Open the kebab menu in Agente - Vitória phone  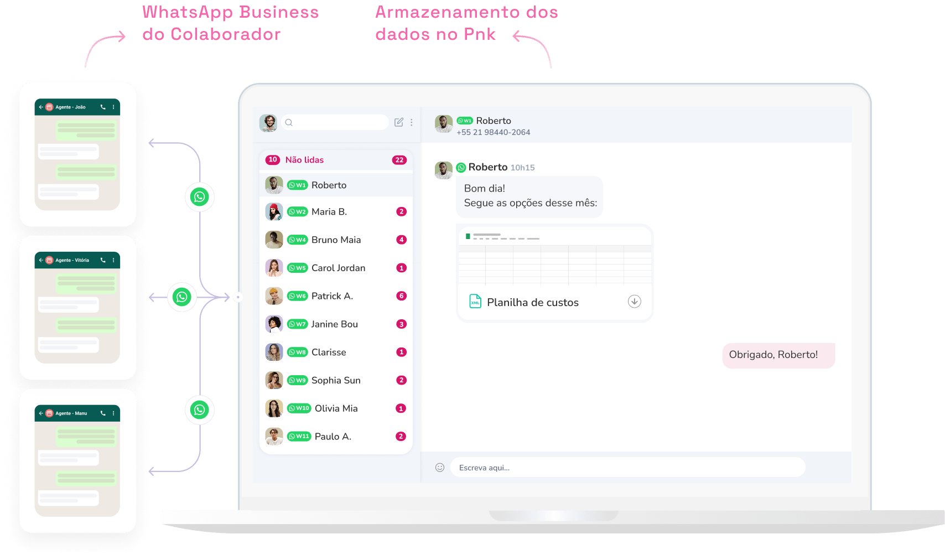tap(113, 260)
